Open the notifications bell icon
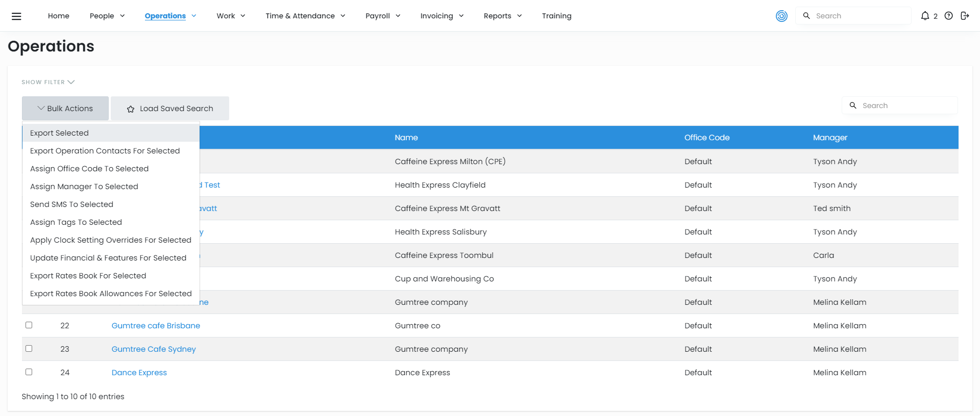980x416 pixels. pyautogui.click(x=925, y=16)
